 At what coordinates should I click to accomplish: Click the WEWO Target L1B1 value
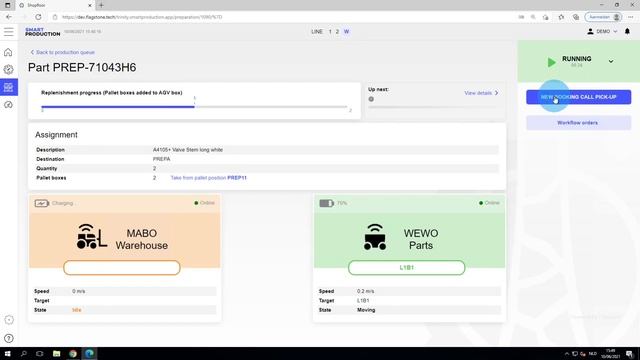[363, 301]
